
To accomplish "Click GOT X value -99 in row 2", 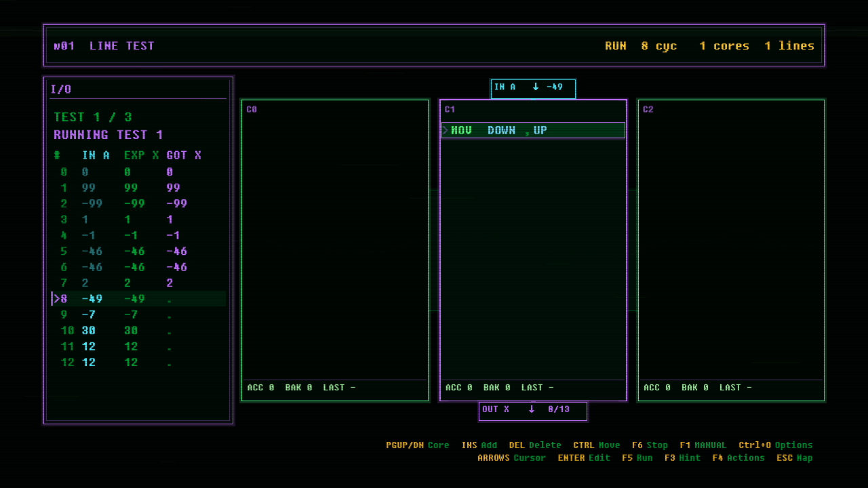I will coord(177,203).
